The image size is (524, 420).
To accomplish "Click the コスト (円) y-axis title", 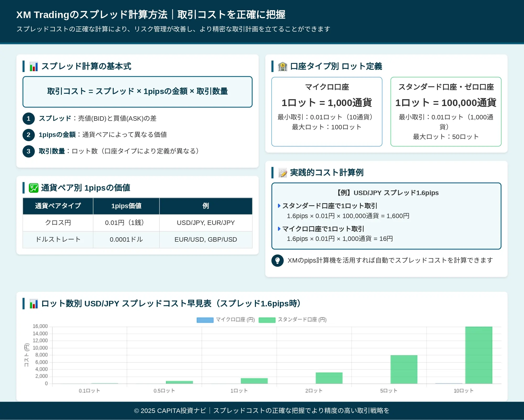I will [26, 355].
